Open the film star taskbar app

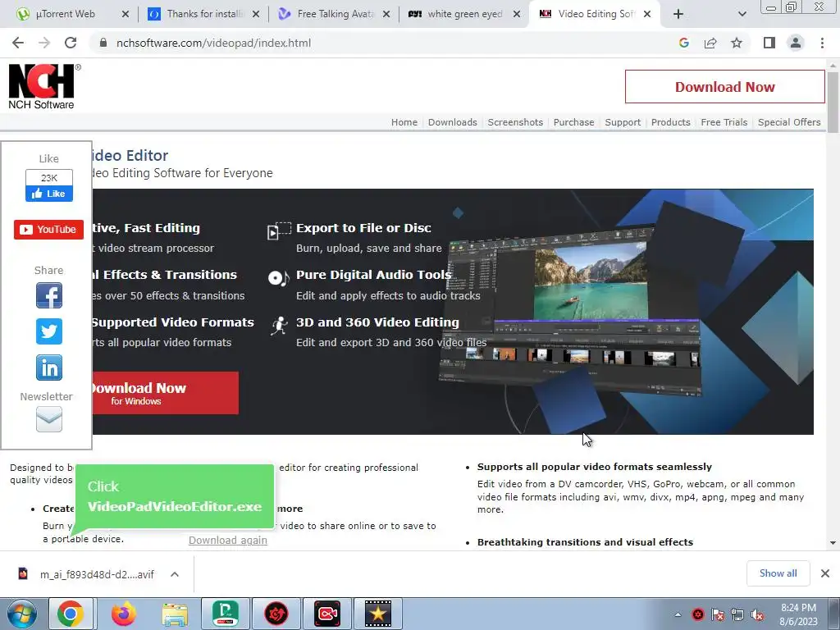point(377,614)
